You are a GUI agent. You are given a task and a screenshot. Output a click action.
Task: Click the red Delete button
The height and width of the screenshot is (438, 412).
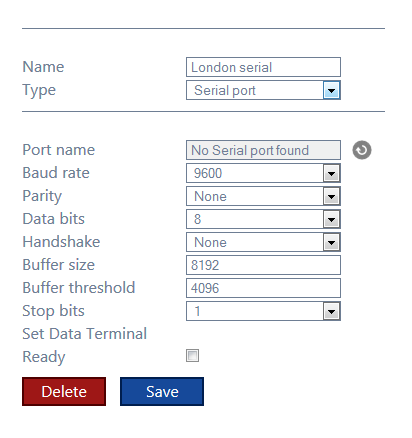click(64, 392)
